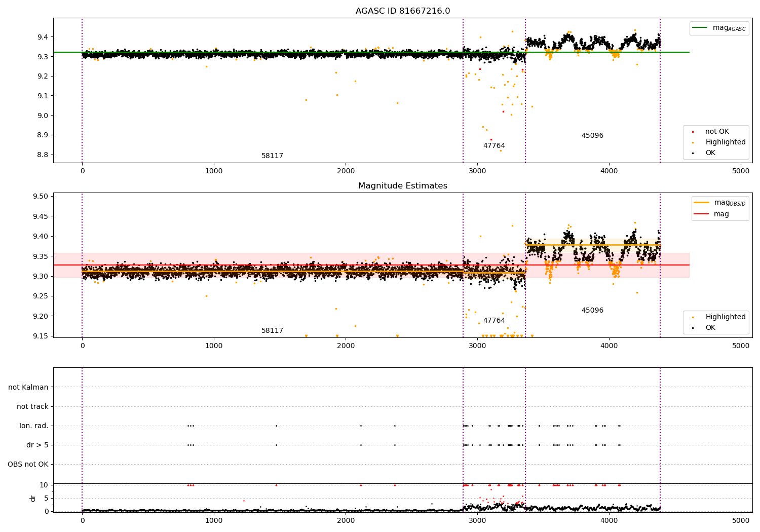760x532 pixels.
Task: Click the rotated "dr" axis label
Action: 33,498
